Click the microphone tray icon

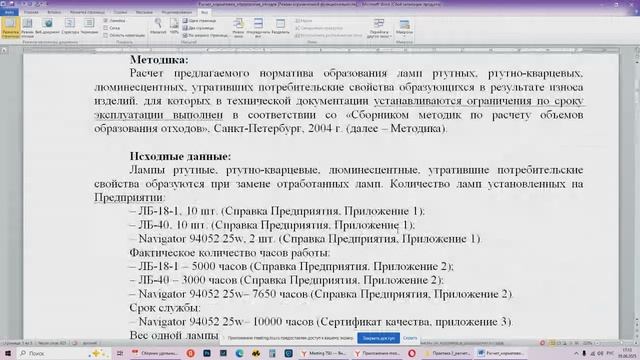click(584, 353)
